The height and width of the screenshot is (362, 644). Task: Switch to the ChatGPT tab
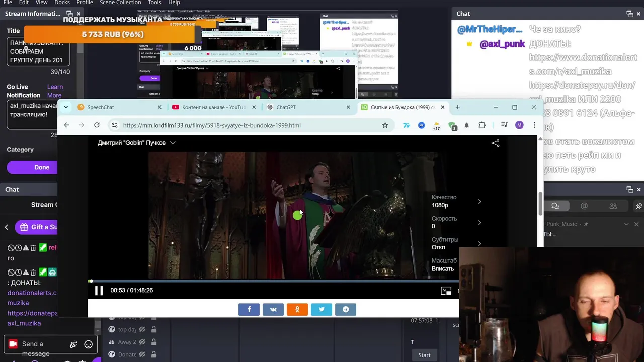click(308, 107)
